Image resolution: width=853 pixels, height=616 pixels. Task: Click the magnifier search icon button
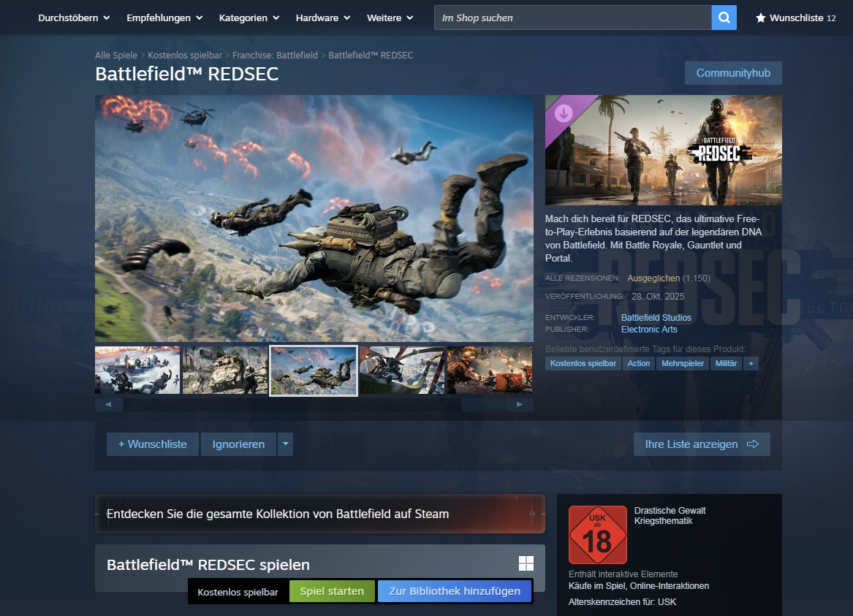coord(724,18)
